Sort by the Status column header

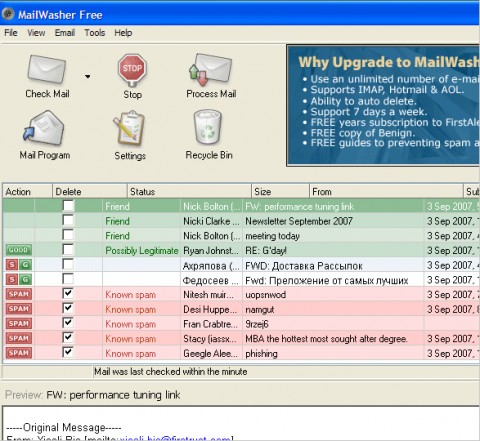pyautogui.click(x=189, y=191)
